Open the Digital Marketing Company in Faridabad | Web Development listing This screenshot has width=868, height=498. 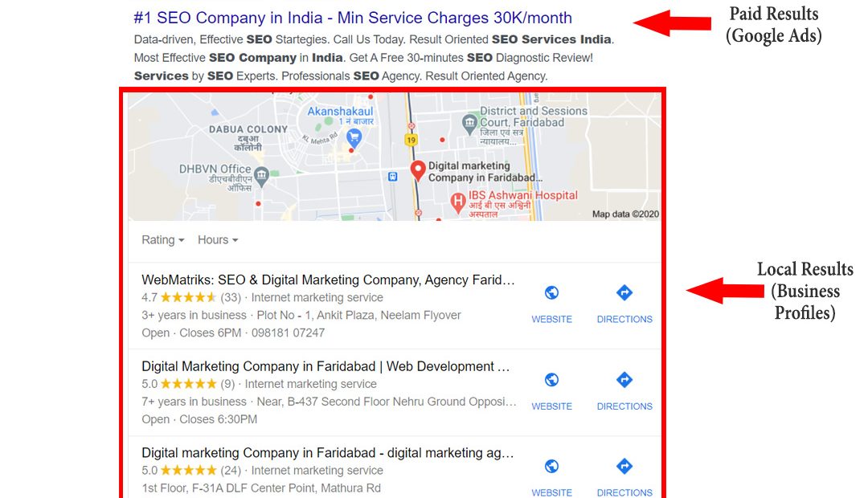pyautogui.click(x=326, y=366)
